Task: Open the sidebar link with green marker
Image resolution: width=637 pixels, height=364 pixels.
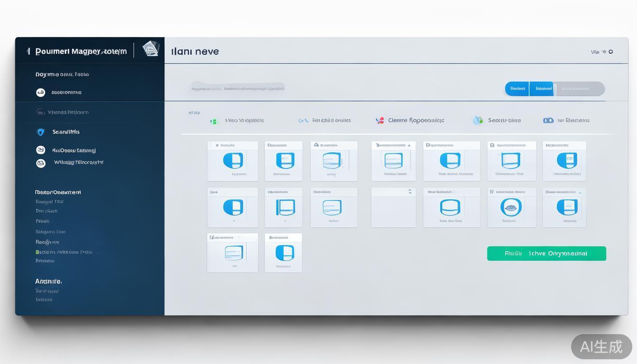Action: [64, 252]
